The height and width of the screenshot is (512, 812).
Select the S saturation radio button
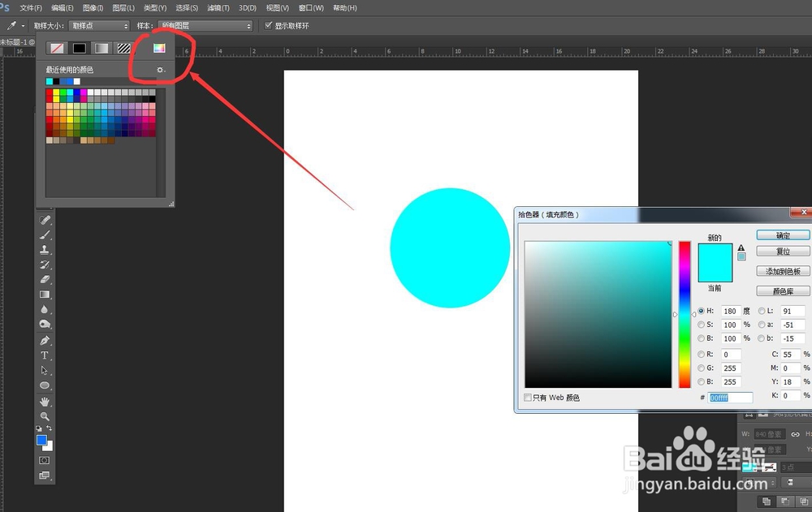[701, 325]
